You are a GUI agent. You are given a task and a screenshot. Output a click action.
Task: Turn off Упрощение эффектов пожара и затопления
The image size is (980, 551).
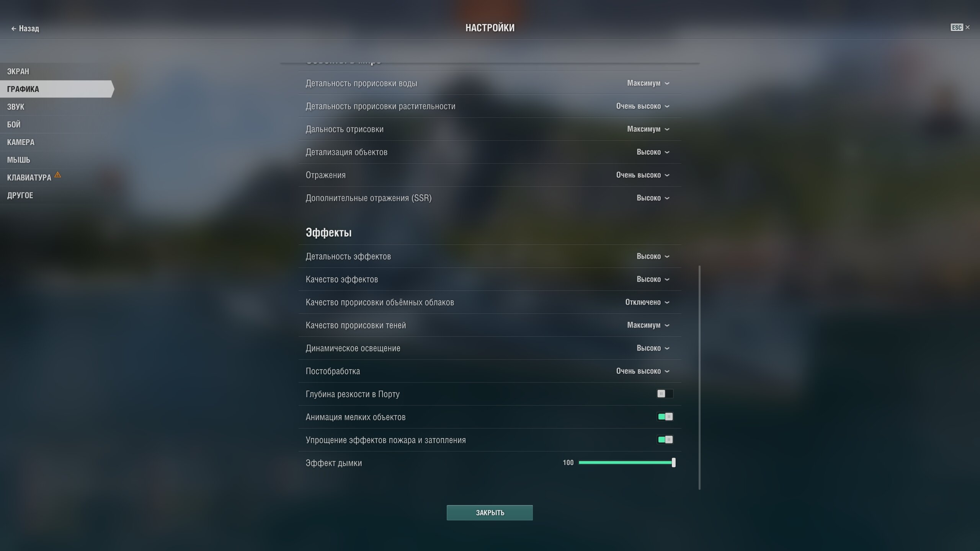click(x=665, y=440)
